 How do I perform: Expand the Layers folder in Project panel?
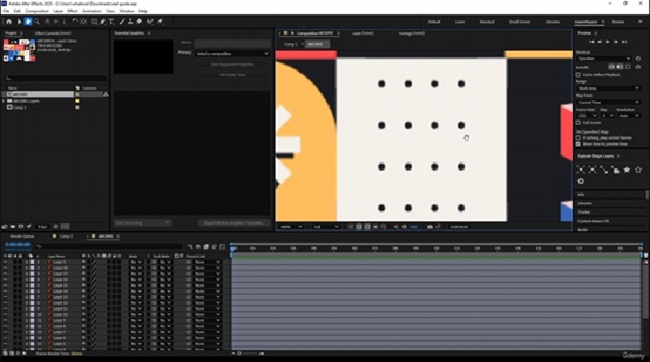click(x=4, y=101)
